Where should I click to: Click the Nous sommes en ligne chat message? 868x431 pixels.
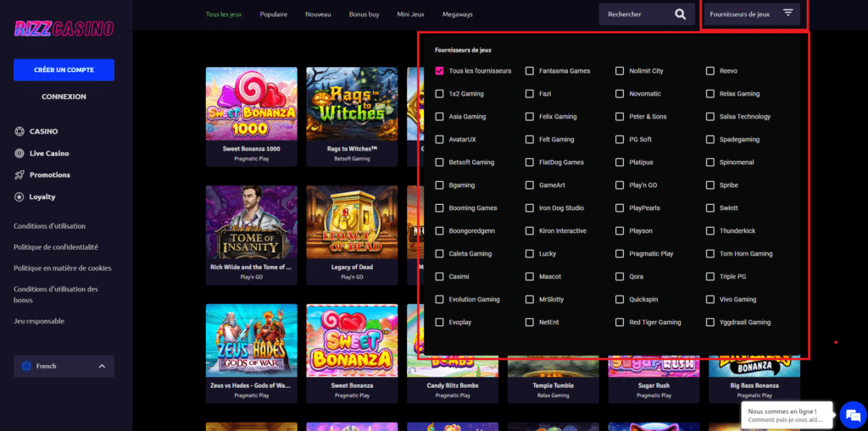coord(787,416)
